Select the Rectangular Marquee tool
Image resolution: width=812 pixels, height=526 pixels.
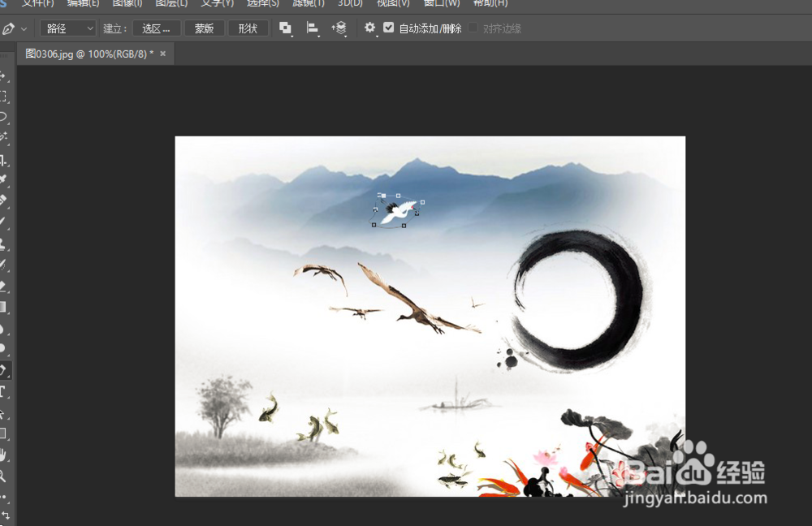[2, 97]
